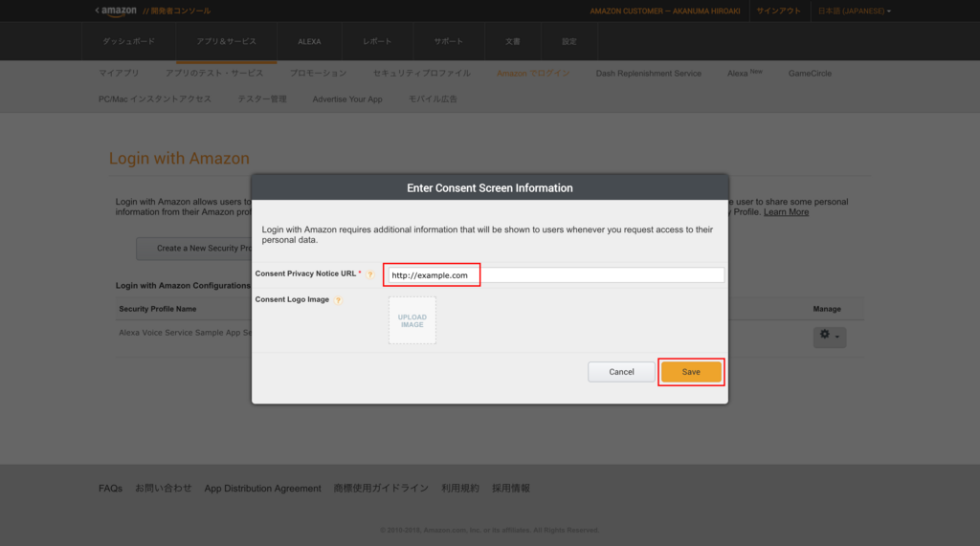Click the Manage column header
The width and height of the screenshot is (980, 546).
click(x=827, y=309)
